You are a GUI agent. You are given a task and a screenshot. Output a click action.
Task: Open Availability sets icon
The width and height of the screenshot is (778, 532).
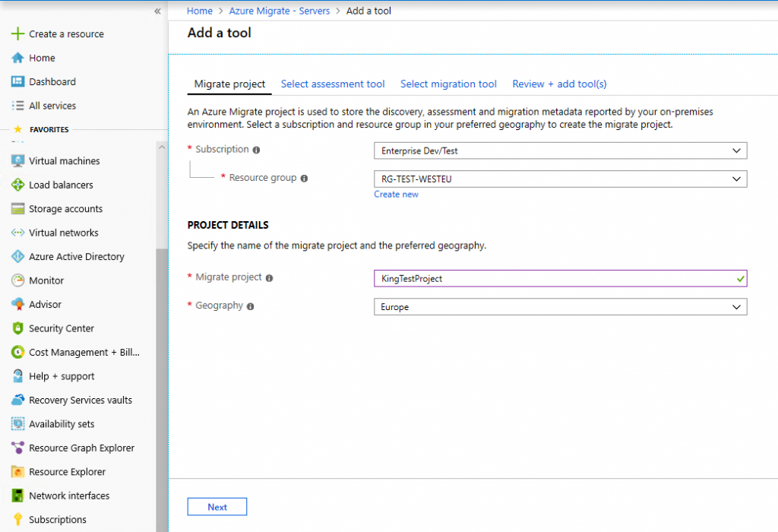click(x=17, y=424)
